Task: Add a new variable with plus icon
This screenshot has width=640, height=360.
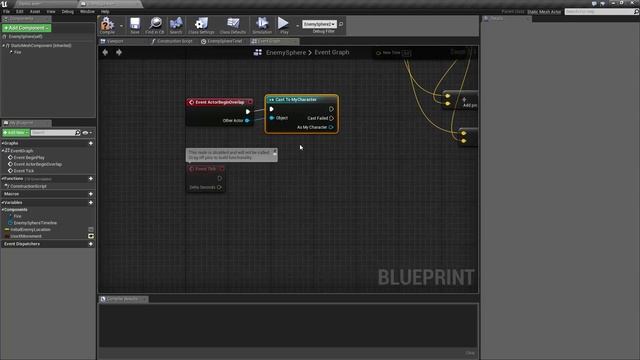Action: pyautogui.click(x=91, y=202)
